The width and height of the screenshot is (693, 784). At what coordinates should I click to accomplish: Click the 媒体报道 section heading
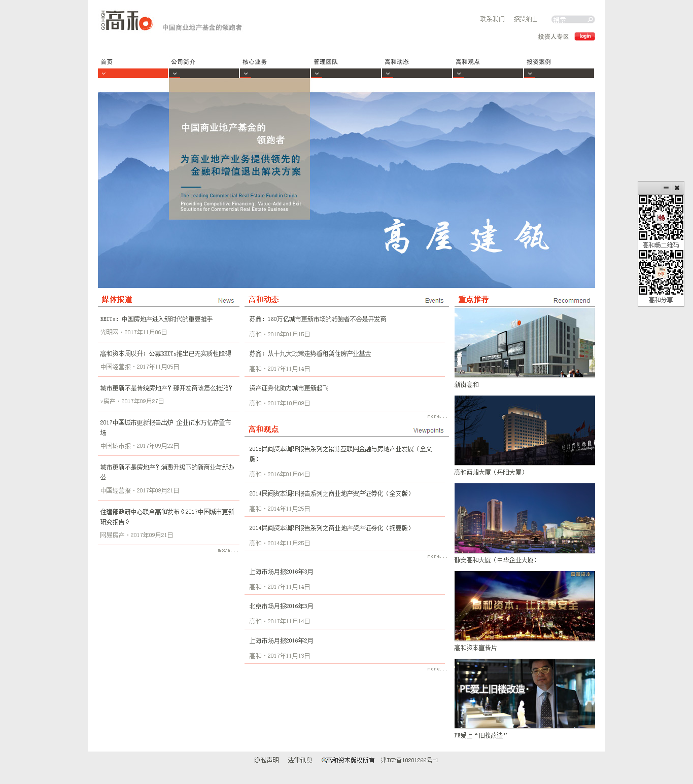pos(117,300)
